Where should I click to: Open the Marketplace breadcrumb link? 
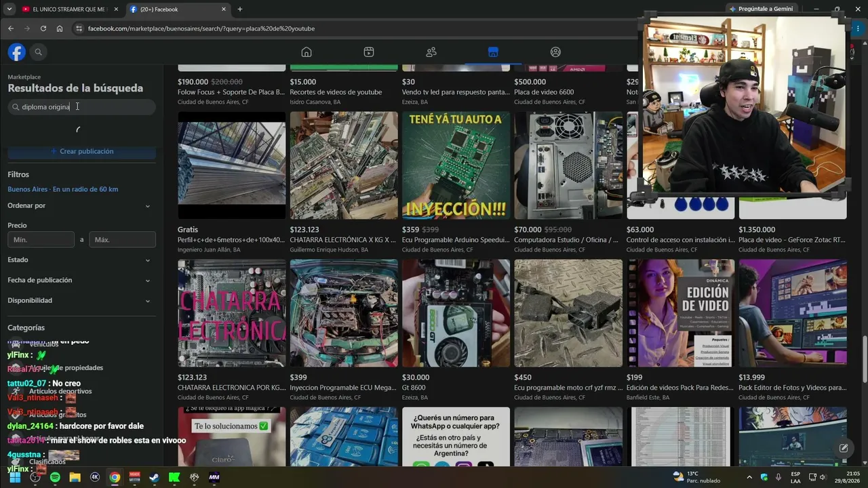24,77
